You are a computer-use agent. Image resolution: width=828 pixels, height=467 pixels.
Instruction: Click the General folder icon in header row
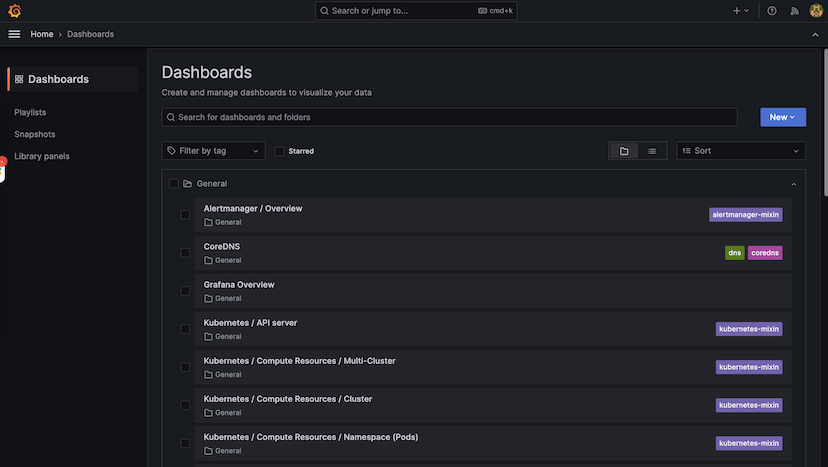click(187, 184)
